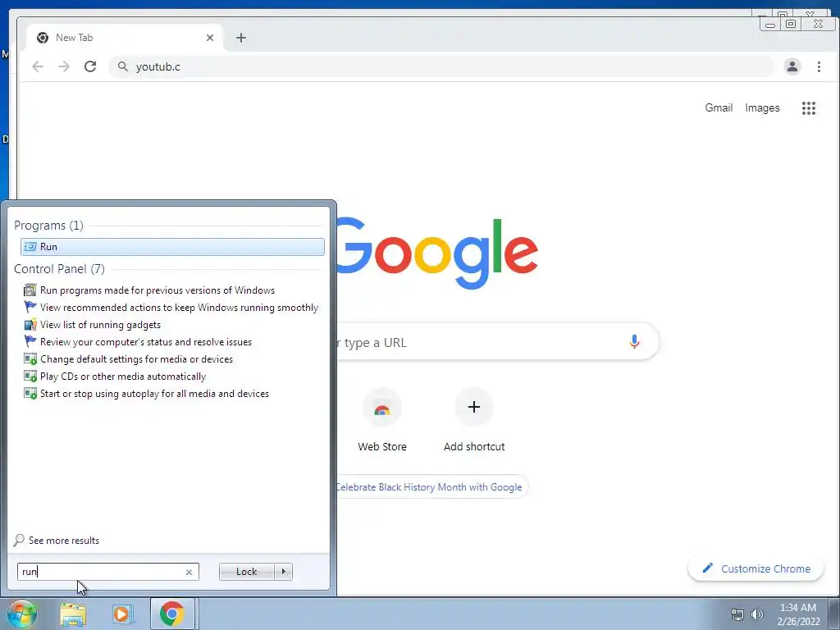Click the Programs (1) group header
The height and width of the screenshot is (630, 840).
point(48,226)
